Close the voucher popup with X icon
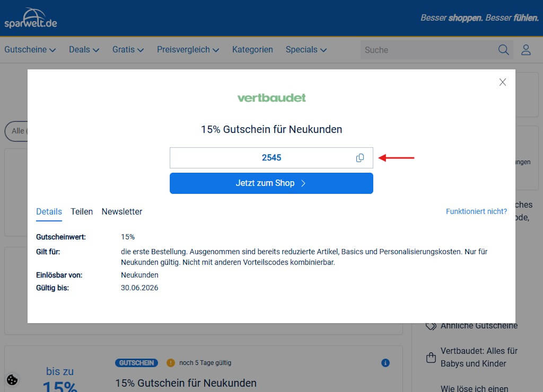This screenshot has width=543, height=392. point(503,82)
